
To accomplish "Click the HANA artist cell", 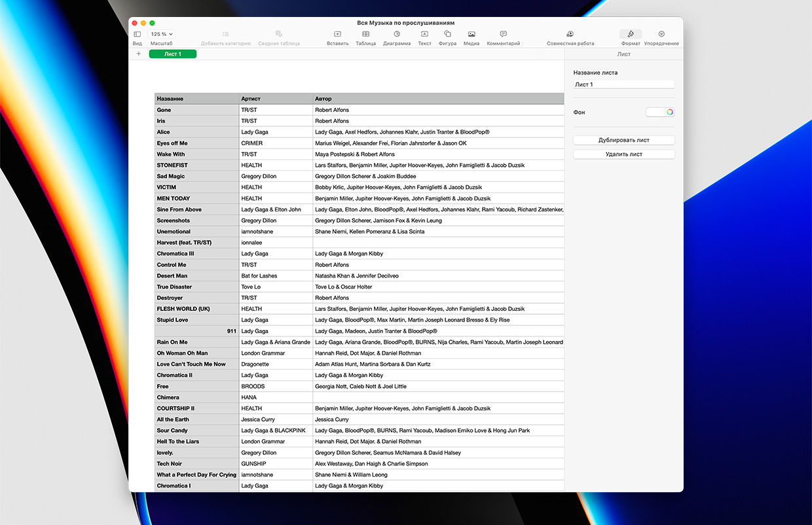I will tap(276, 397).
